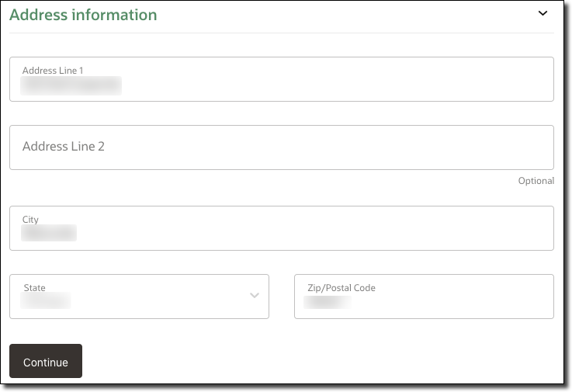Click the Optional hint text
This screenshot has height=392, width=572.
pos(536,181)
